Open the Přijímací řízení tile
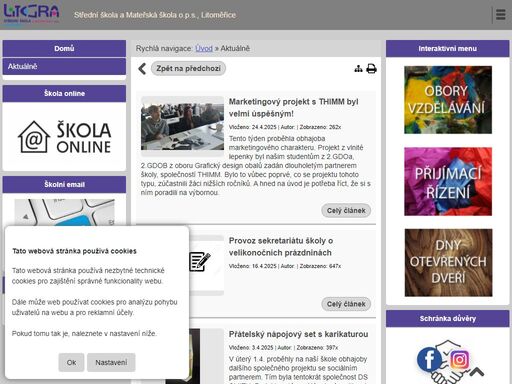The width and height of the screenshot is (512, 384). point(448,182)
